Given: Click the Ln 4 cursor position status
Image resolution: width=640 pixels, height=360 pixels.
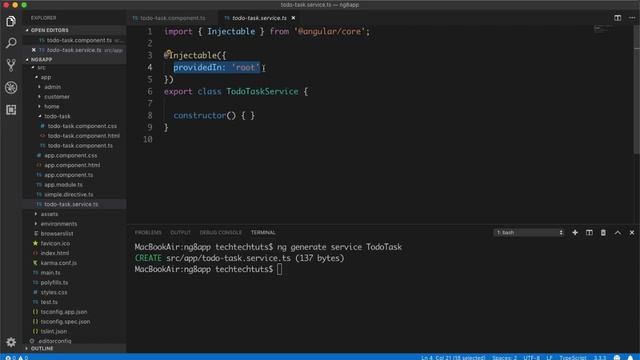Looking at the screenshot, I should click(x=453, y=357).
